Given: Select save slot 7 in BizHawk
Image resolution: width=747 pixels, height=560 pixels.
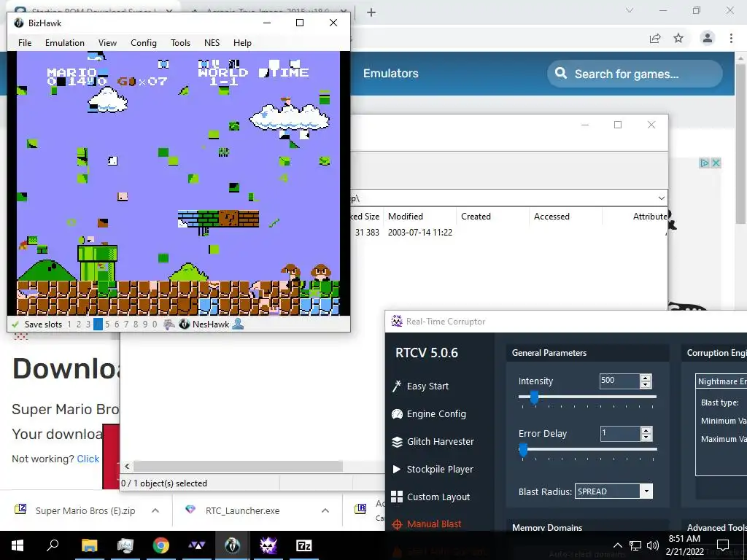Looking at the screenshot, I should click(126, 324).
